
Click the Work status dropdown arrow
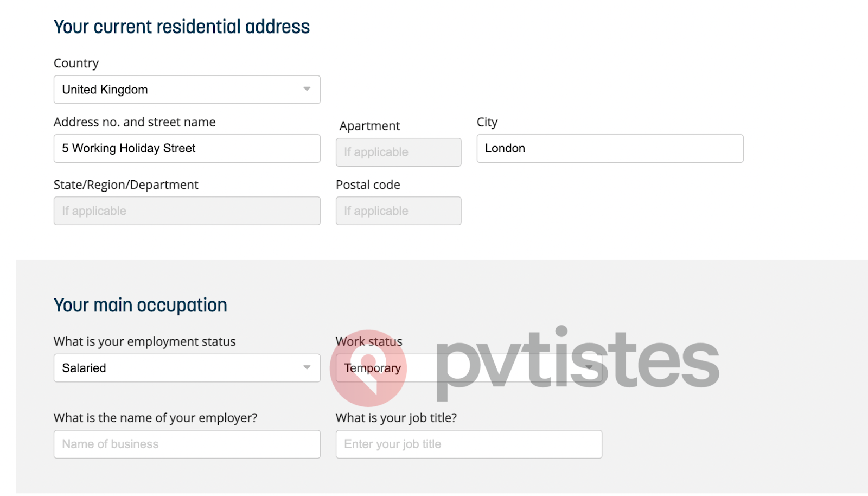589,367
